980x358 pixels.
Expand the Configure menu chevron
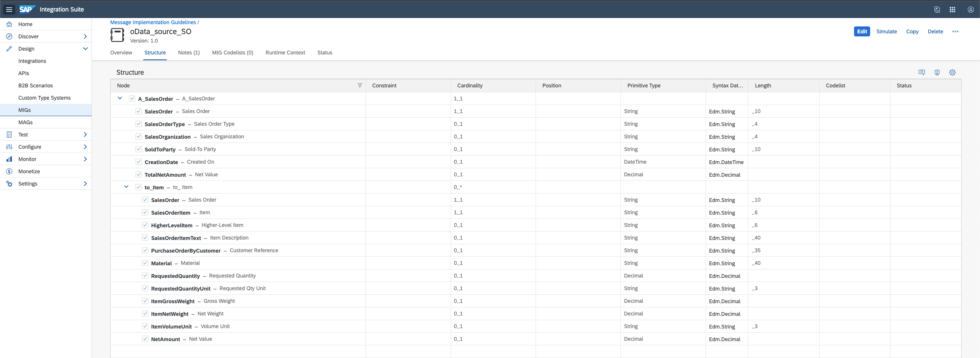click(85, 147)
